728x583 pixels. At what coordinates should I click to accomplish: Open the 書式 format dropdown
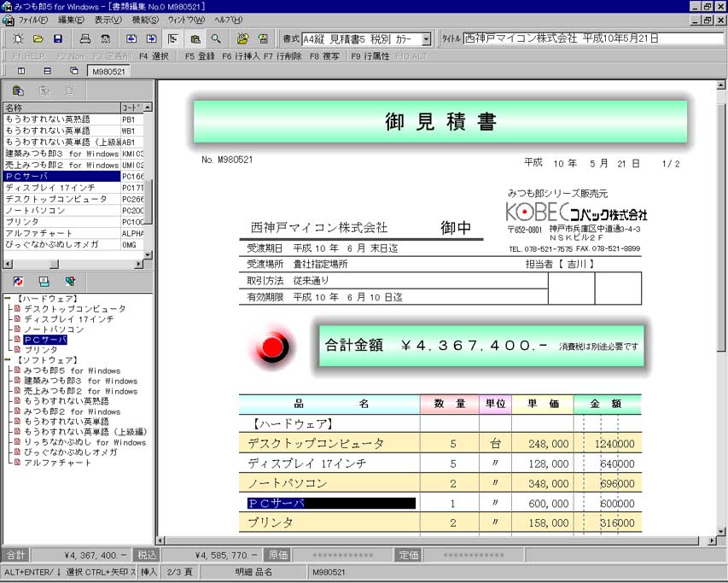pos(426,39)
